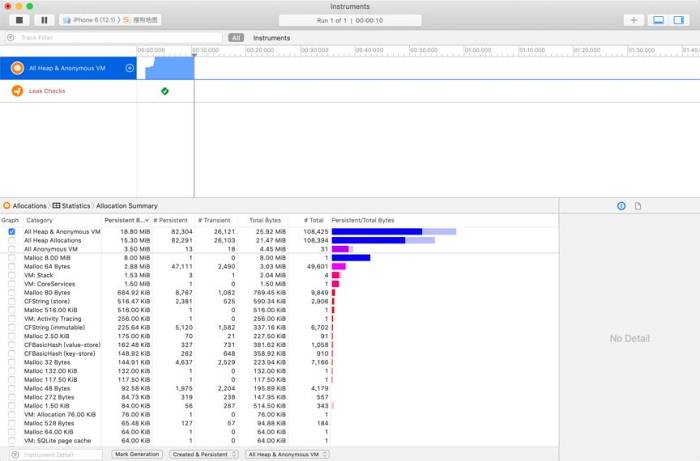Select the VM: SQLite page cache row
700x461 pixels.
point(279,440)
